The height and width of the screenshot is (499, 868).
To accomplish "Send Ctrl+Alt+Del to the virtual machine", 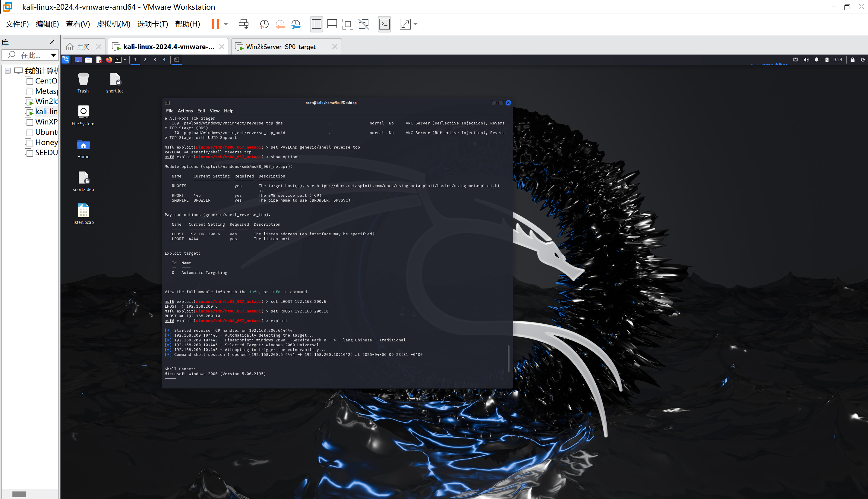I will (x=243, y=24).
